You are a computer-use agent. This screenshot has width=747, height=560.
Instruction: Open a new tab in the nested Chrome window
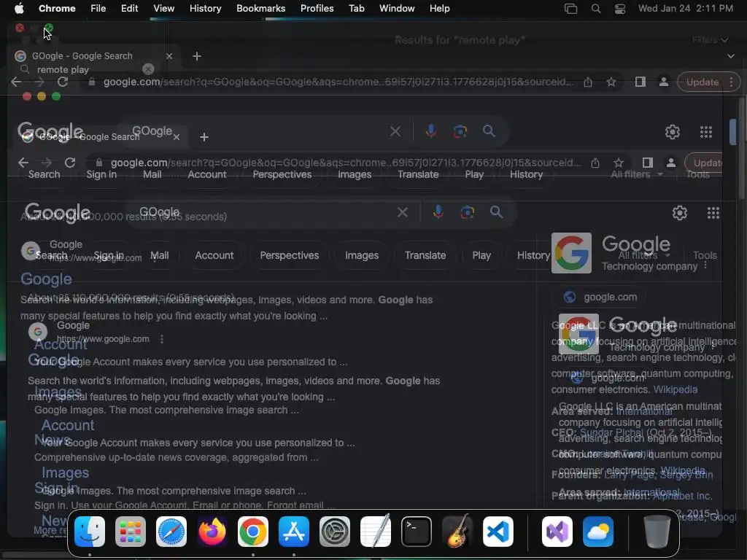[204, 137]
